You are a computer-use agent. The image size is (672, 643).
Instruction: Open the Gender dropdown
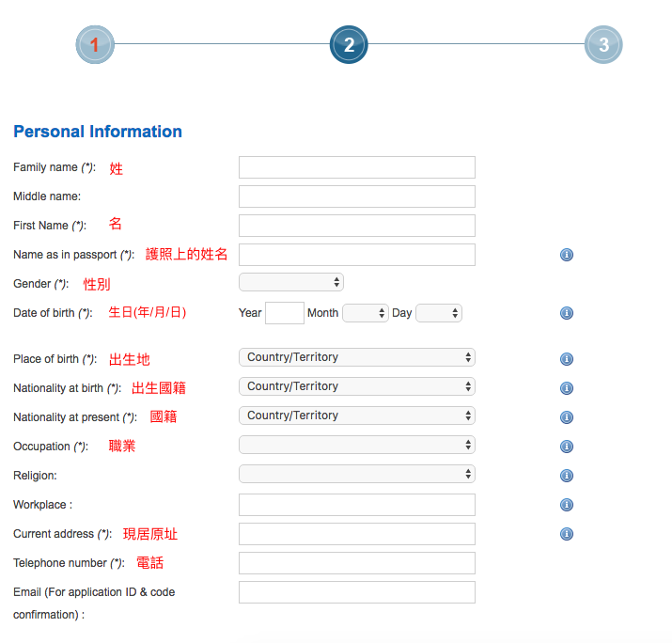tap(291, 282)
